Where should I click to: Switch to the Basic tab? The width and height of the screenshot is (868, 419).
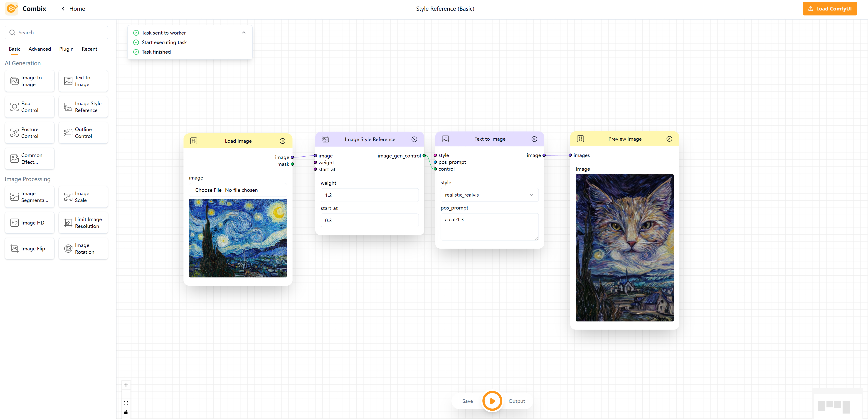coord(15,49)
